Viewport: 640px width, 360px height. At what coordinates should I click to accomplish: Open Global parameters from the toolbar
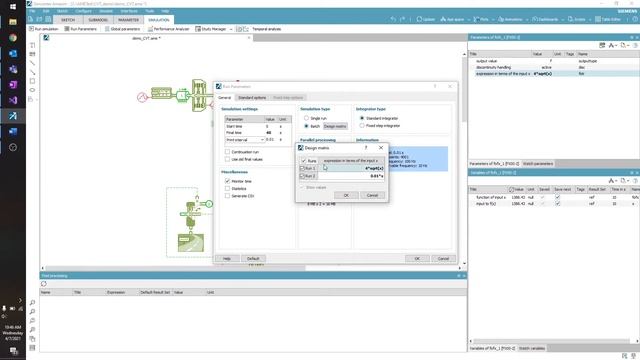(x=122, y=29)
